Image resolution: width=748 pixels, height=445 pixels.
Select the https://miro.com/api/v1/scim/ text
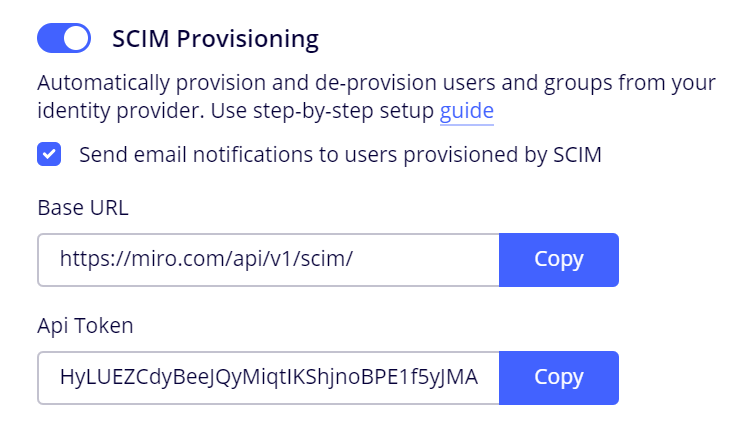(206, 260)
